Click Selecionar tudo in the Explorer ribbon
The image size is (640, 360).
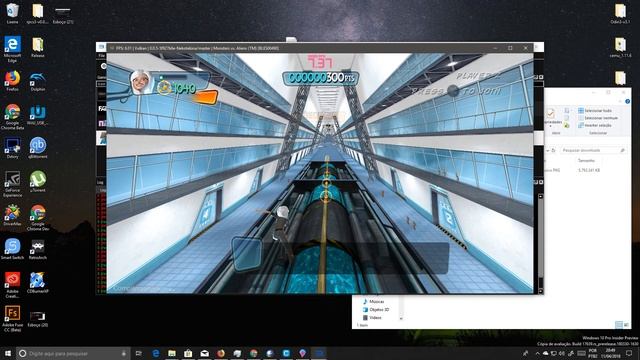pos(594,111)
